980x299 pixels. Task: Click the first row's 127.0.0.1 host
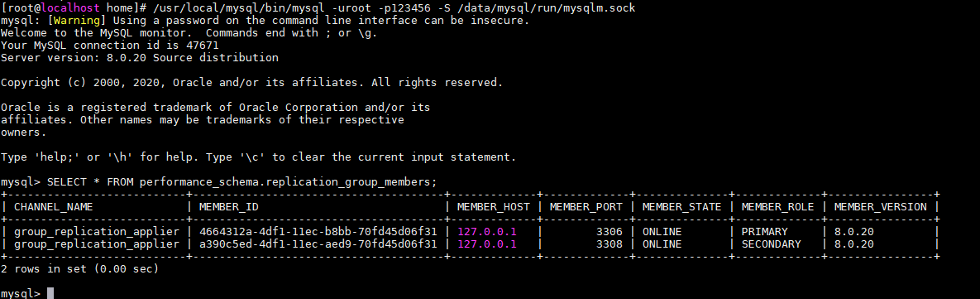(x=487, y=231)
